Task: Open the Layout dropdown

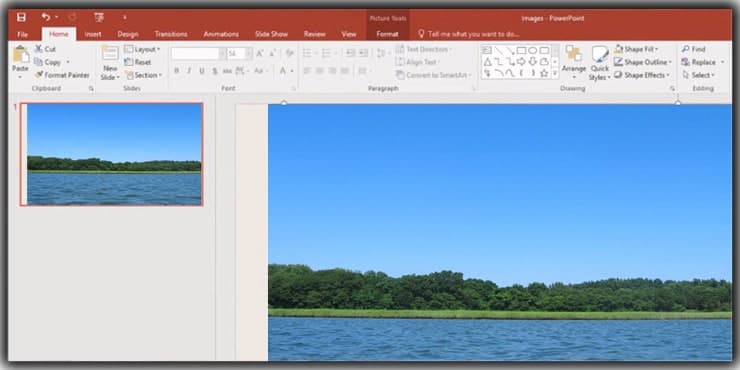Action: (x=142, y=49)
